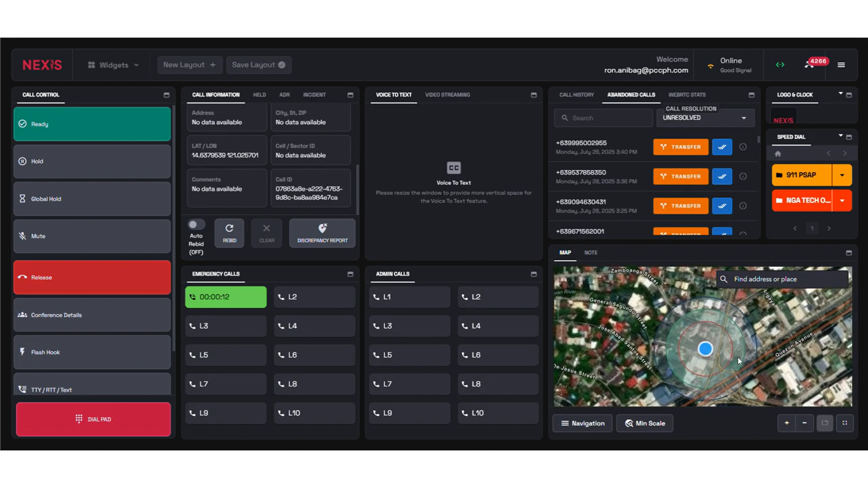Collapse the Emergency Calls panel

click(x=350, y=274)
